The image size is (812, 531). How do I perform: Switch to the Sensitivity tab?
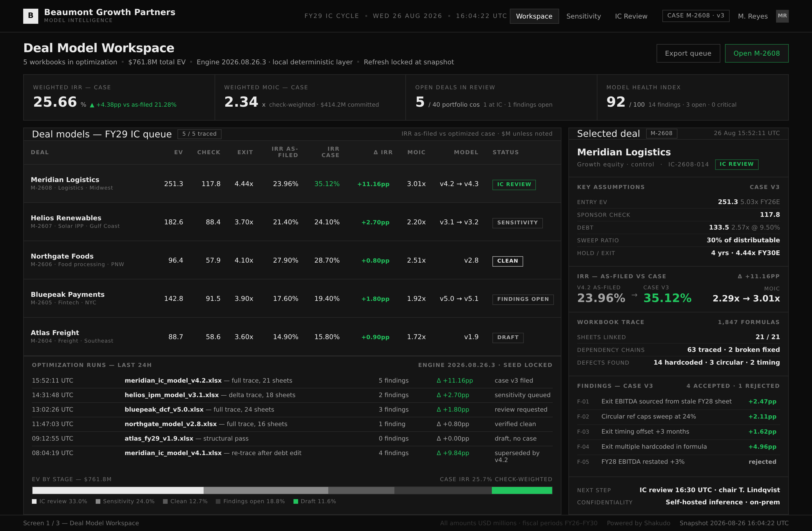tap(583, 16)
